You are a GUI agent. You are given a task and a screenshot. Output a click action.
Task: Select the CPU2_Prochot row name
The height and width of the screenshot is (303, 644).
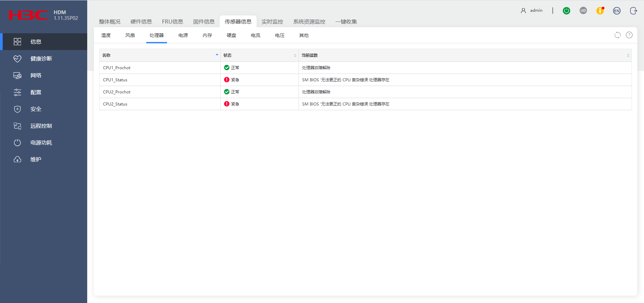click(x=117, y=92)
